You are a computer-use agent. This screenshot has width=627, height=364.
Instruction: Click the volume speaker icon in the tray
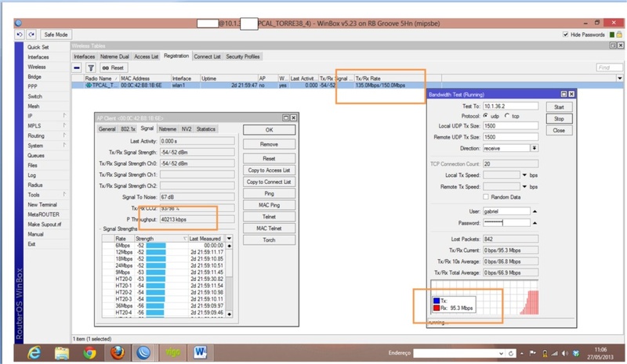[x=564, y=353]
